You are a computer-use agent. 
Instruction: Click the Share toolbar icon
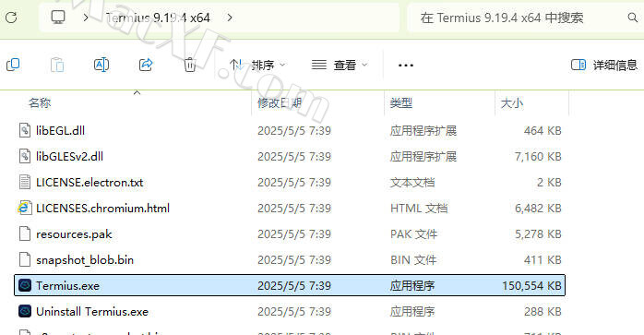pos(146,65)
